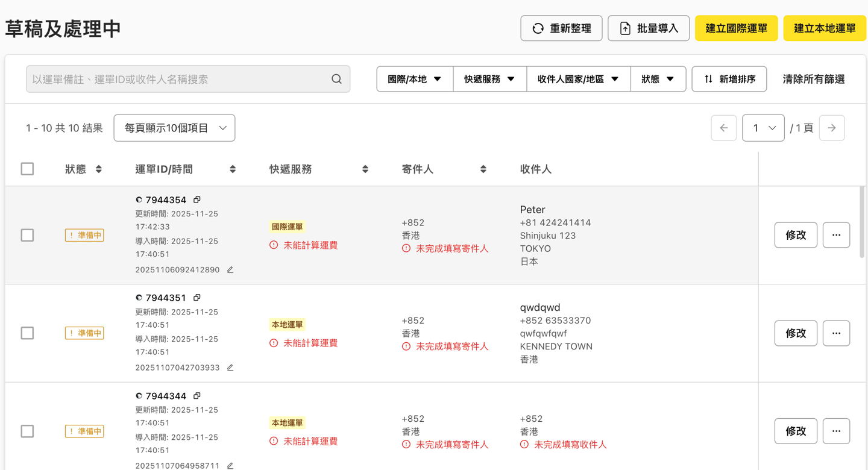Viewport: 868px width, 470px height.
Task: Open page number selector dropdown
Action: pyautogui.click(x=763, y=128)
